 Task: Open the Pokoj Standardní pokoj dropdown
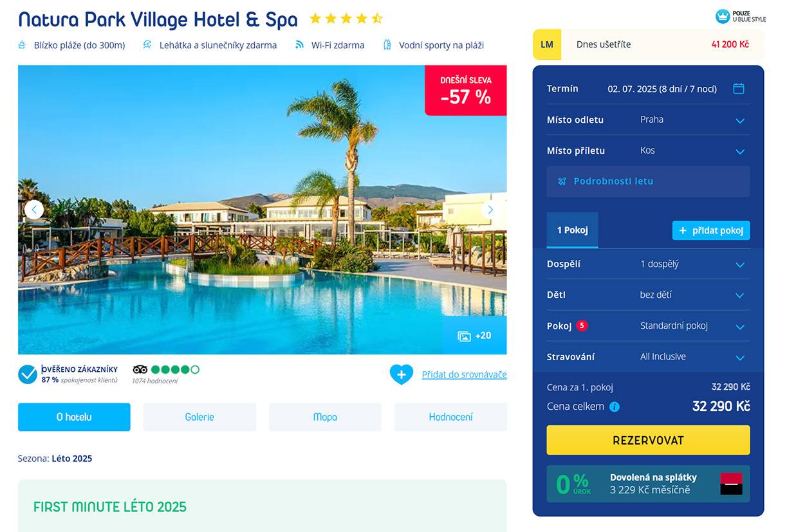click(648, 326)
